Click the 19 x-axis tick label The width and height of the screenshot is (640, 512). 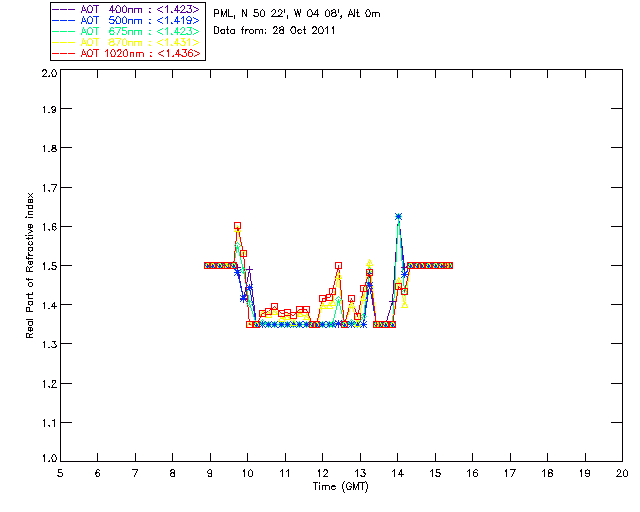tap(585, 473)
